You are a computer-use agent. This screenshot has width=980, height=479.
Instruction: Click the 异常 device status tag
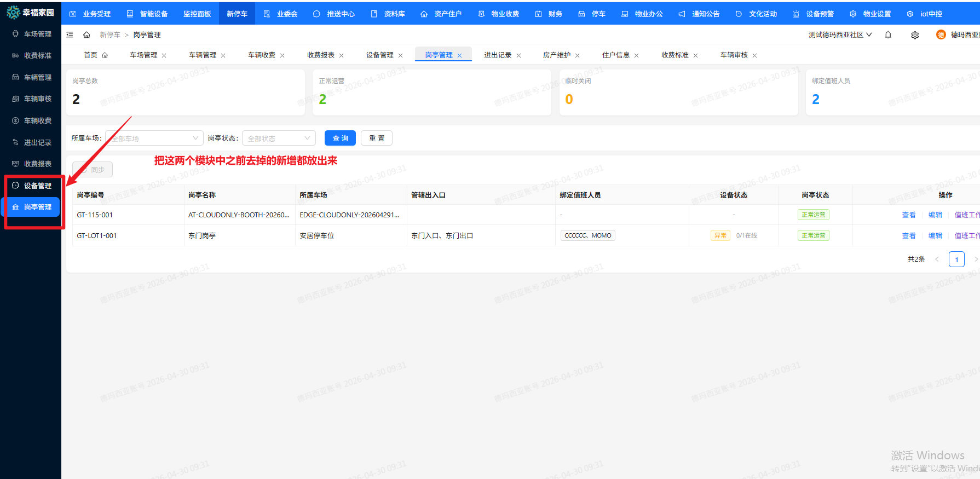click(x=720, y=235)
